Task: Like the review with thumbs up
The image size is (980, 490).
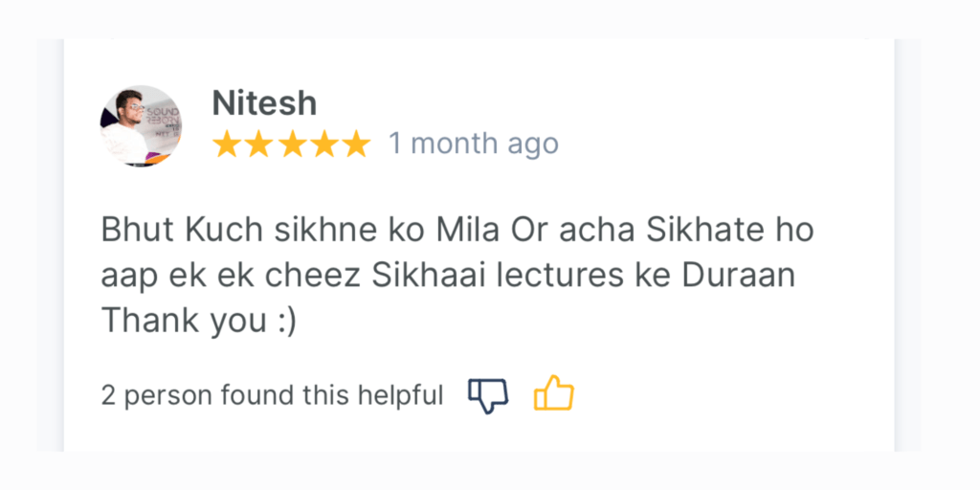Action: [x=553, y=394]
